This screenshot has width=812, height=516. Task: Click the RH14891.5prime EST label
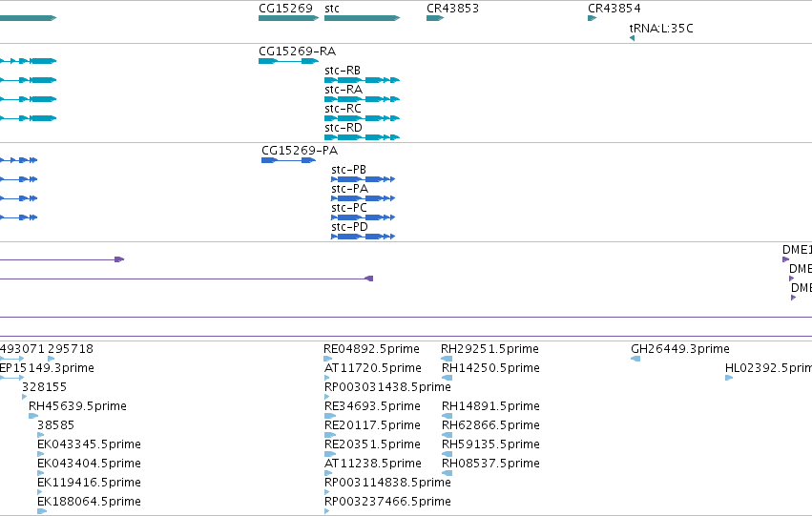point(490,406)
